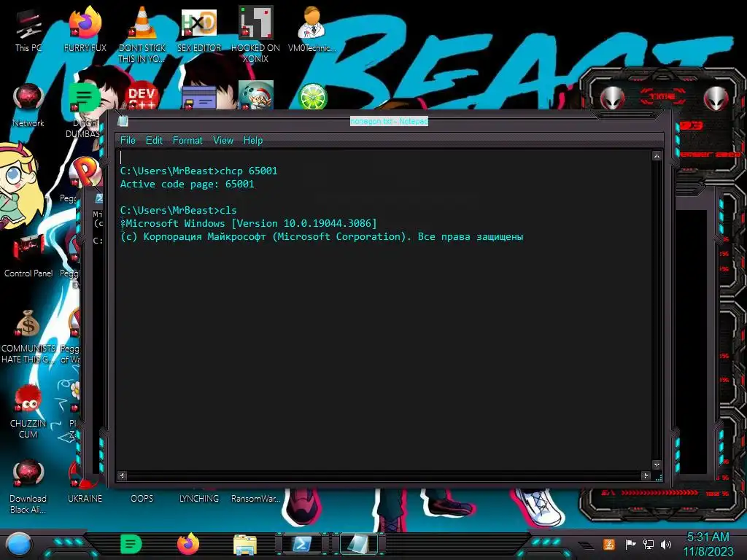The image size is (747, 560).
Task: Select the UKRAINE desktop icon label
Action: pyautogui.click(x=85, y=499)
